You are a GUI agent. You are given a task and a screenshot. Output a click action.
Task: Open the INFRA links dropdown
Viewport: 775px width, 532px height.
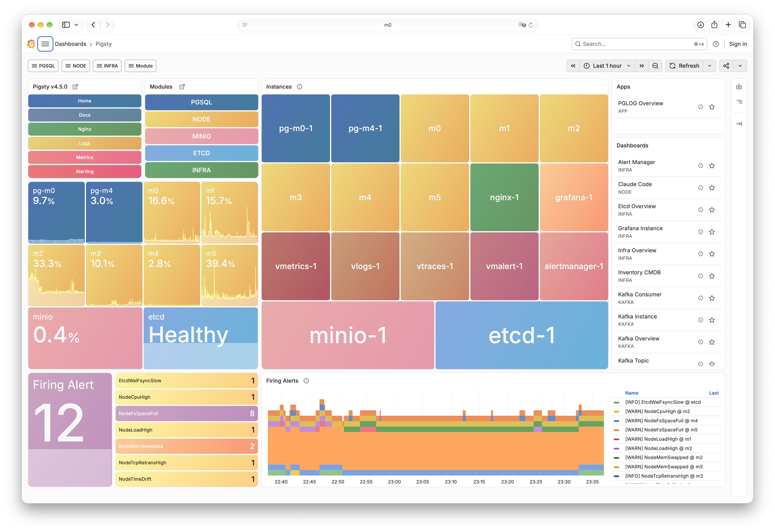107,66
